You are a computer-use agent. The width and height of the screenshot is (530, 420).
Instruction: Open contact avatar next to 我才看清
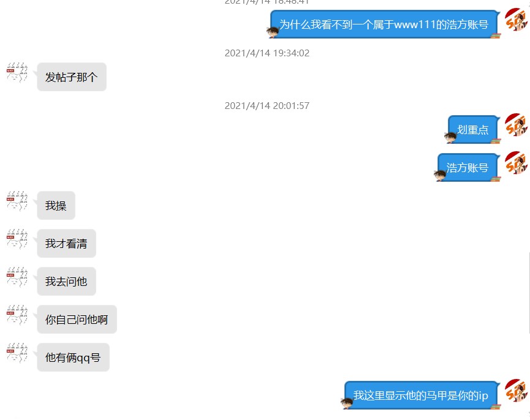[x=17, y=239]
